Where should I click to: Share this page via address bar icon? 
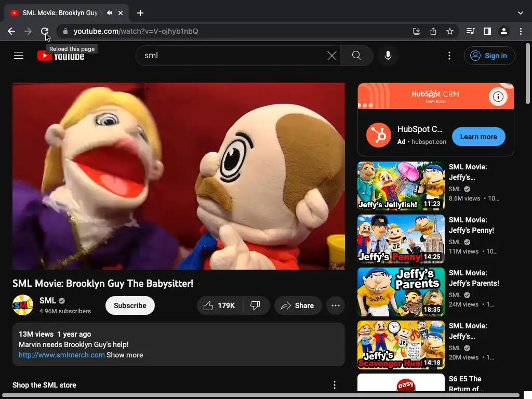coord(433,31)
